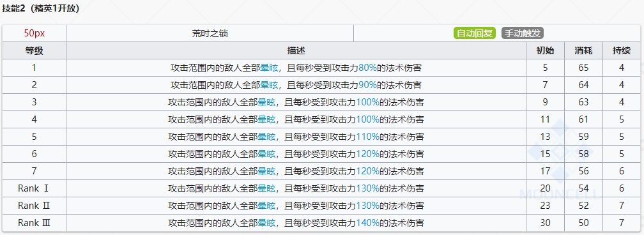This screenshot has width=644, height=235.
Task: Select the level cell of the 65-cost row
Action: click(x=34, y=68)
